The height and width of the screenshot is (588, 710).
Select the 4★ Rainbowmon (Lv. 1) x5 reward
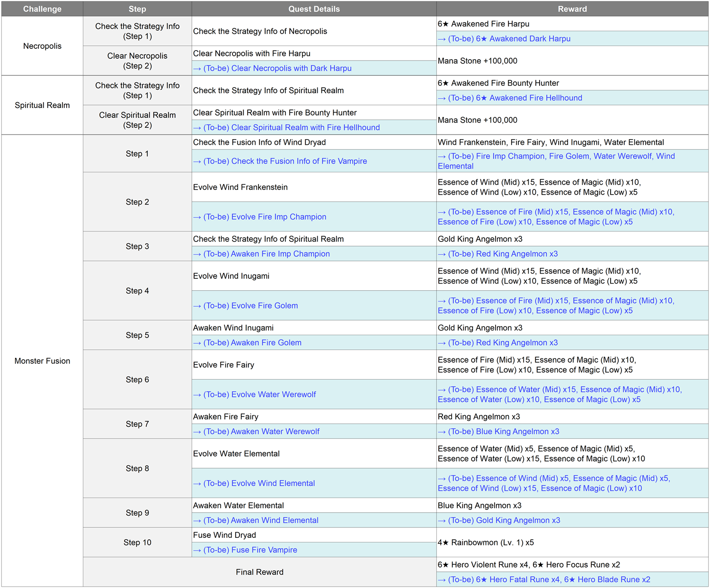coord(486,543)
